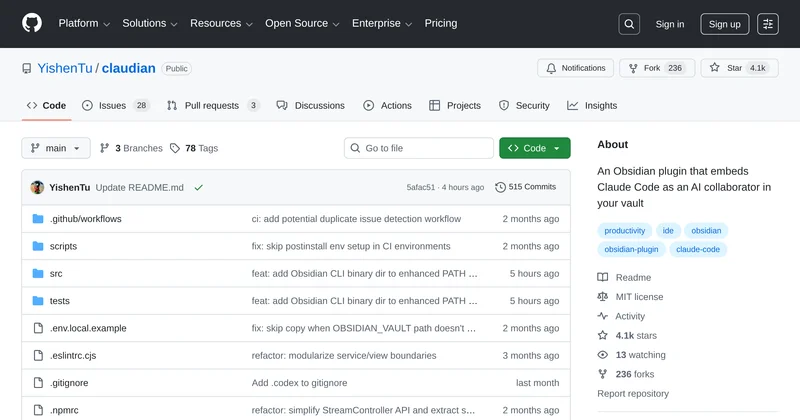This screenshot has height=420, width=800.
Task: Click the green commit status checkmark
Action: (199, 187)
